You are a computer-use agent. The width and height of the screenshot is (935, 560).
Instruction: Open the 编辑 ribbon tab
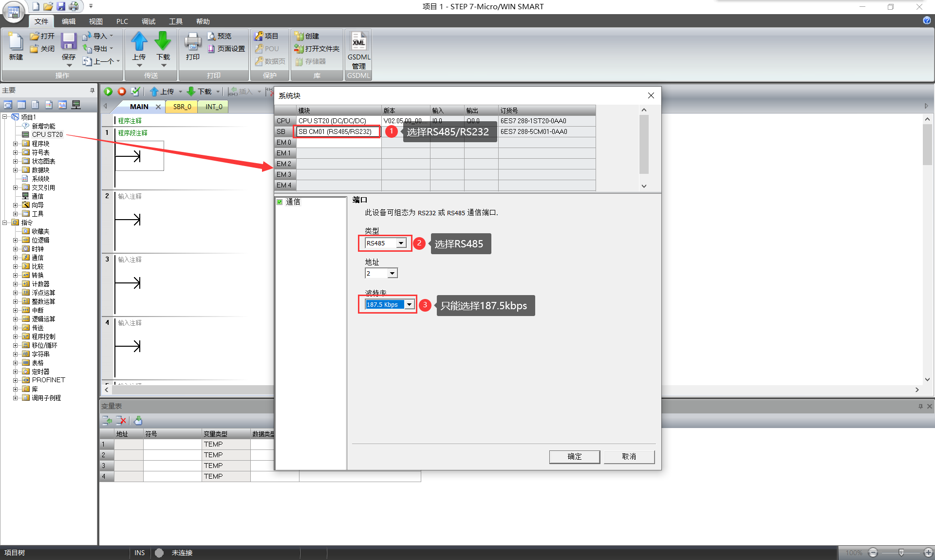[69, 21]
